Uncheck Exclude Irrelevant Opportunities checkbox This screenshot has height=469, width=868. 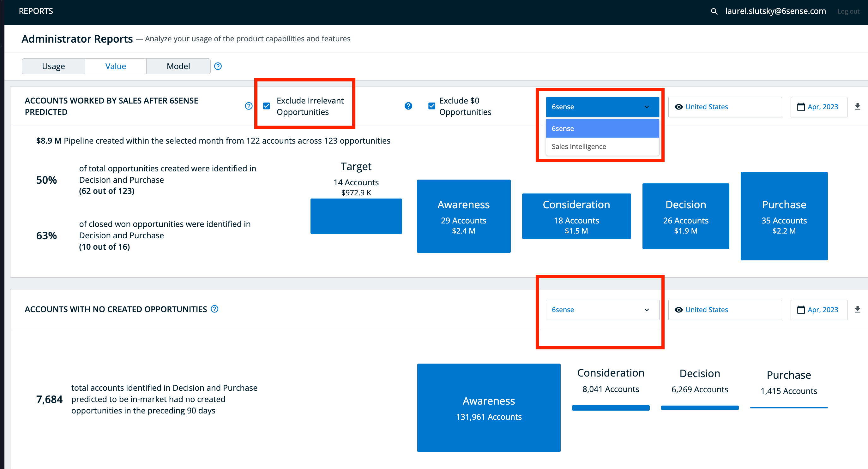pyautogui.click(x=267, y=106)
